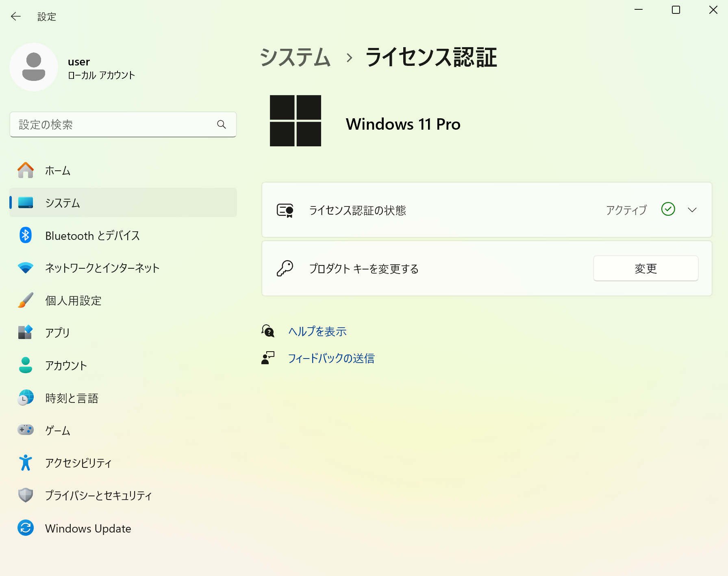Select Bluetooth とデバイス category
728x576 pixels.
[x=123, y=235]
